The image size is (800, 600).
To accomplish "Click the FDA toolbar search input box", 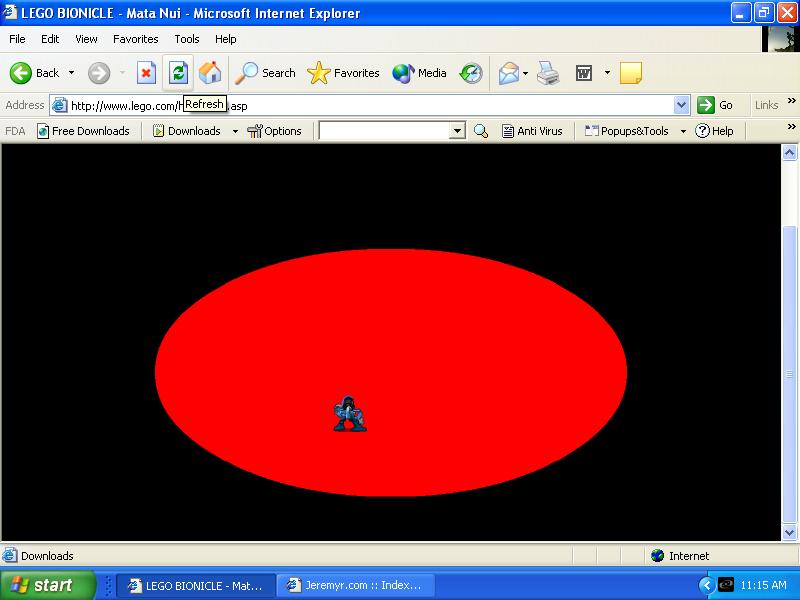I will point(385,131).
